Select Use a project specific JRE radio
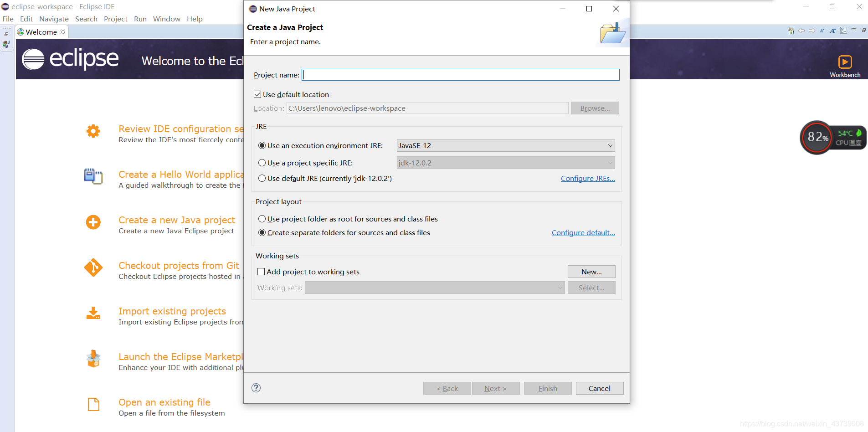Screen dimensions: 868x432 tap(262, 163)
